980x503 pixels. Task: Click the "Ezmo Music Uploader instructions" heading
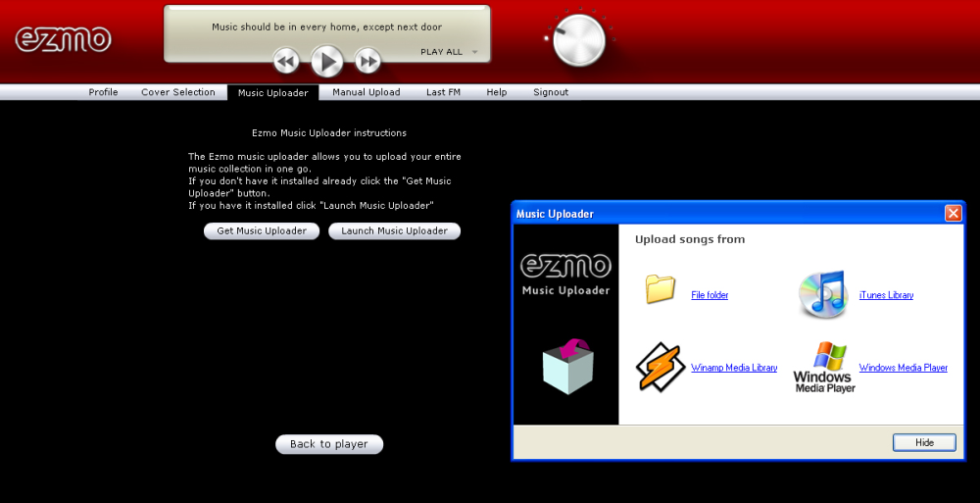pyautogui.click(x=329, y=132)
